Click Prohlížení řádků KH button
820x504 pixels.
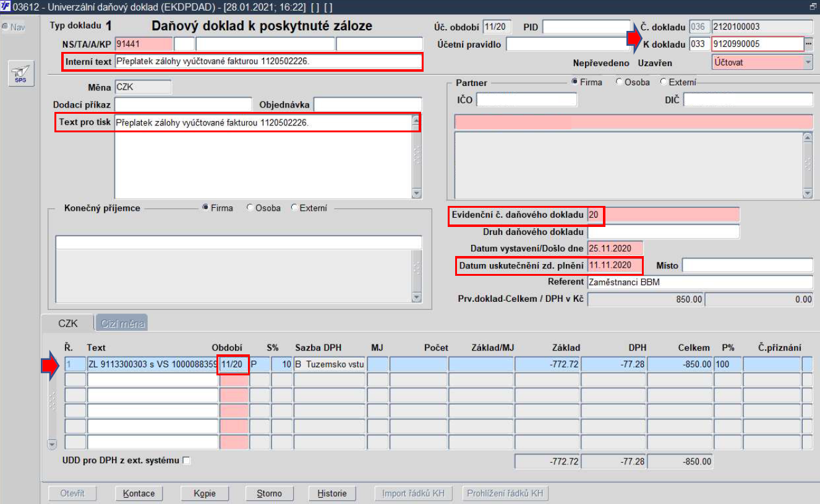505,493
